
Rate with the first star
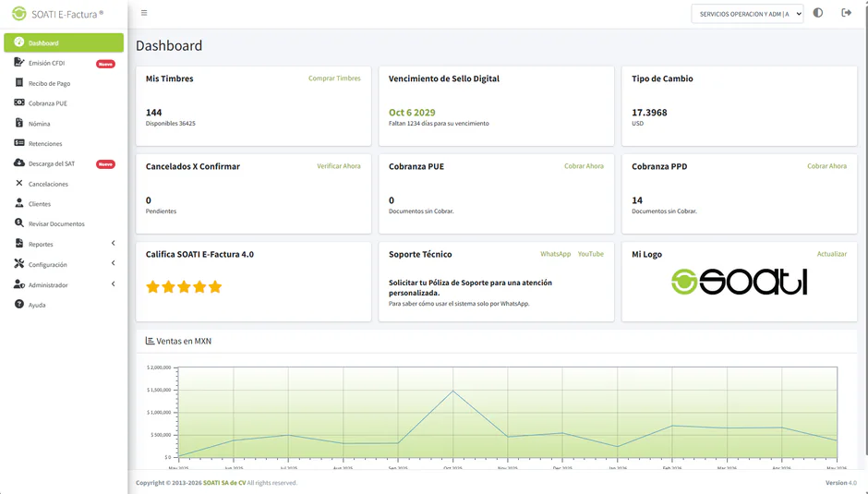[152, 286]
